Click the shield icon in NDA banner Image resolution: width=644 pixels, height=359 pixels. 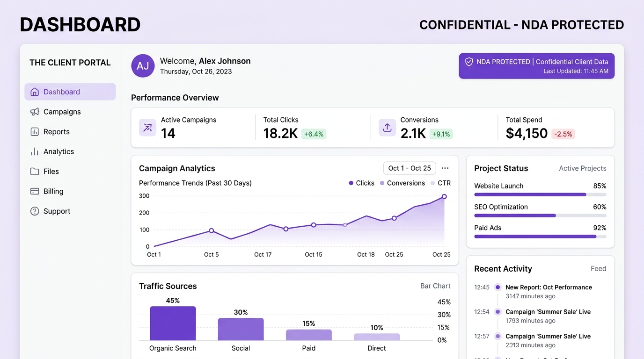pos(469,61)
